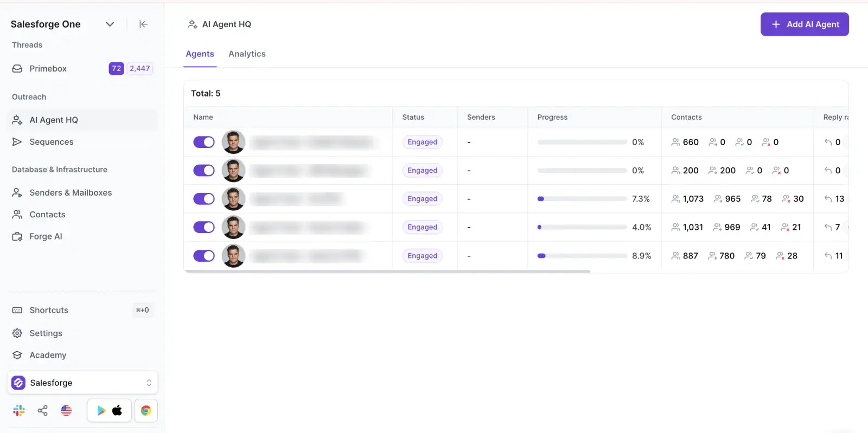Open the Chrome extension icon
This screenshot has width=868, height=433.
coord(145,411)
